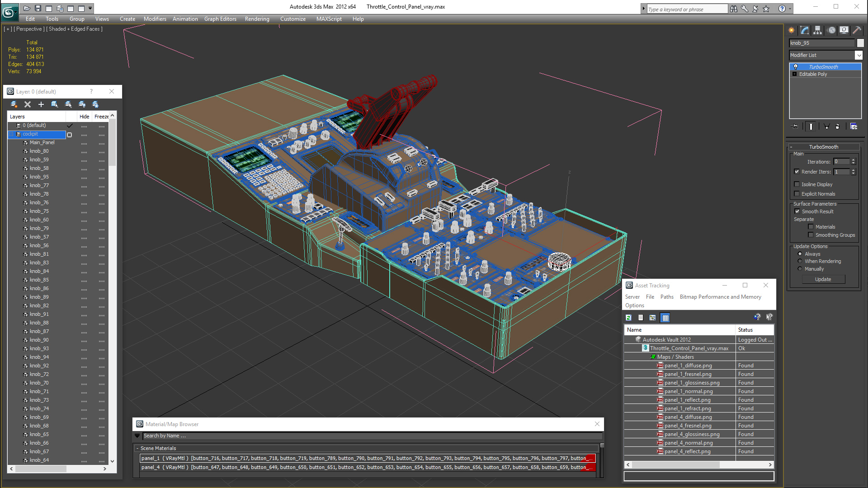Click Select Highlighted Objects icon
Viewport: 868px width, 488px height.
(x=55, y=104)
